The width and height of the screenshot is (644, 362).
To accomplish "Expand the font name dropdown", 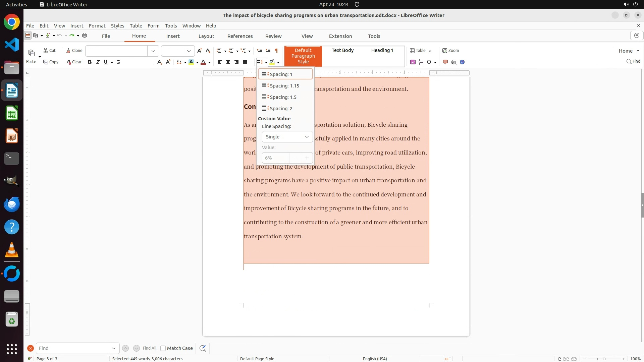I will click(153, 51).
